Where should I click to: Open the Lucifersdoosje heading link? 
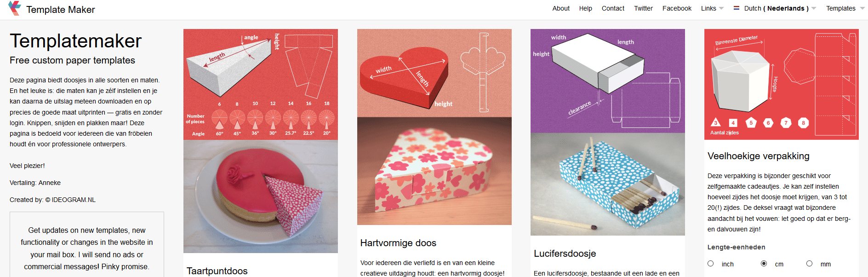pyautogui.click(x=565, y=254)
